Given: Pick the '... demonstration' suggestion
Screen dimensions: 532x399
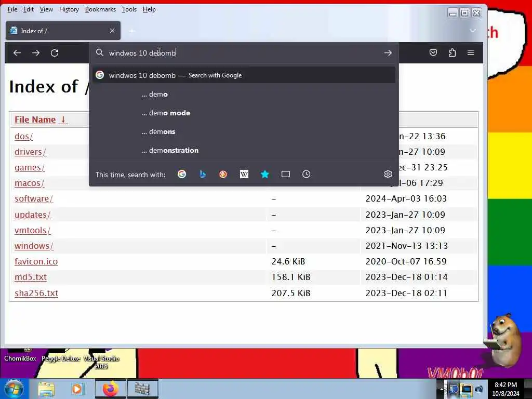Looking at the screenshot, I should 244,150.
